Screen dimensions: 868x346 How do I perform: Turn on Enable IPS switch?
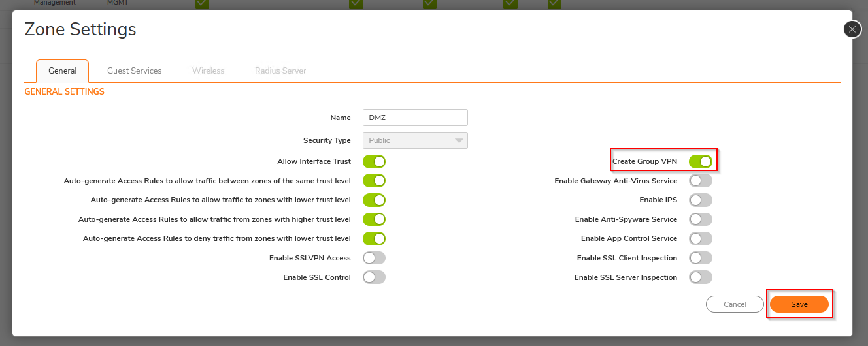tap(700, 200)
